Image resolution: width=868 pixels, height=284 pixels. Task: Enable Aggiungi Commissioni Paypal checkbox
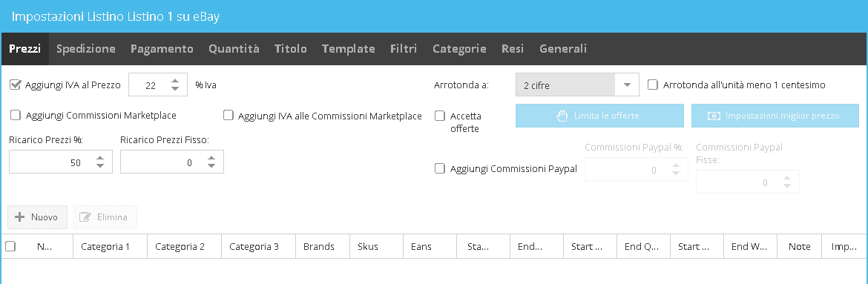(439, 169)
